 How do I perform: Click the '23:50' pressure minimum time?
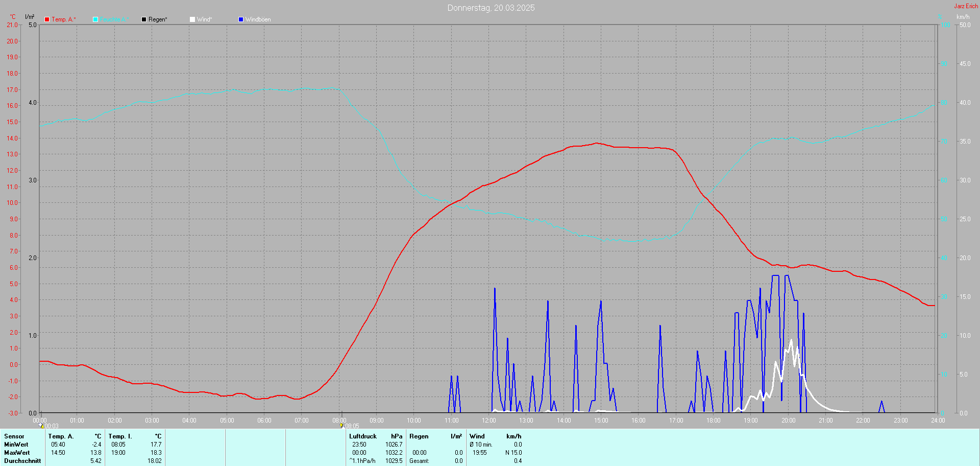(359, 445)
